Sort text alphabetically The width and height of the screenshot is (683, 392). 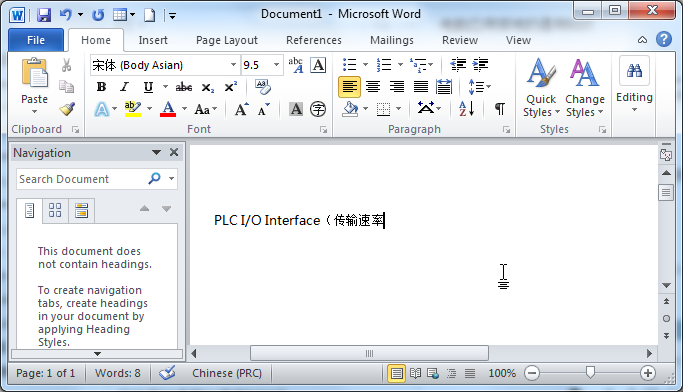[x=467, y=108]
